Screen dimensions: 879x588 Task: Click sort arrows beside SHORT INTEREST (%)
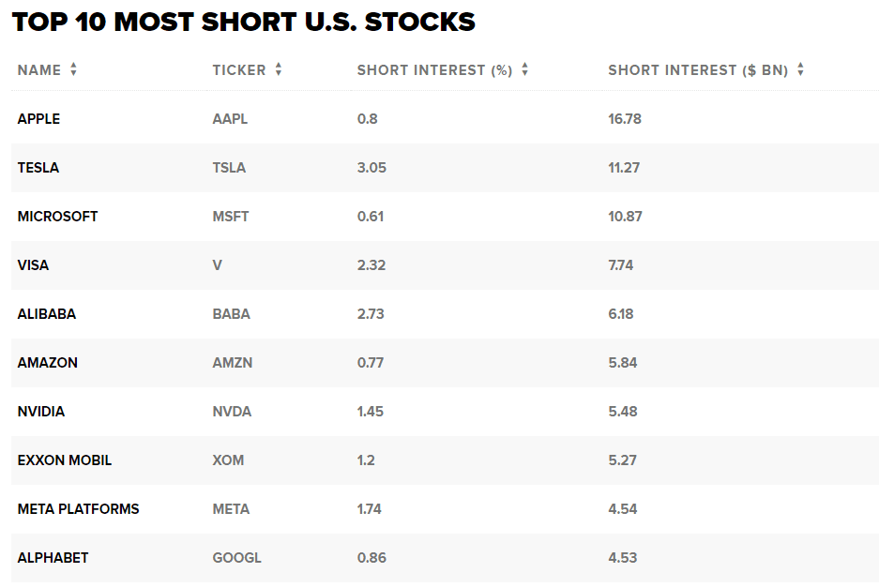tap(525, 70)
